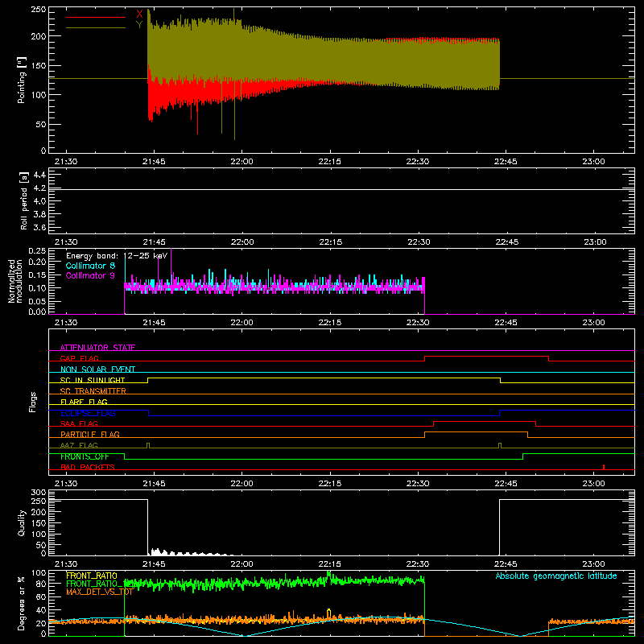Click the "Flags" vertical axis title
The image size is (644, 644).
(32, 402)
